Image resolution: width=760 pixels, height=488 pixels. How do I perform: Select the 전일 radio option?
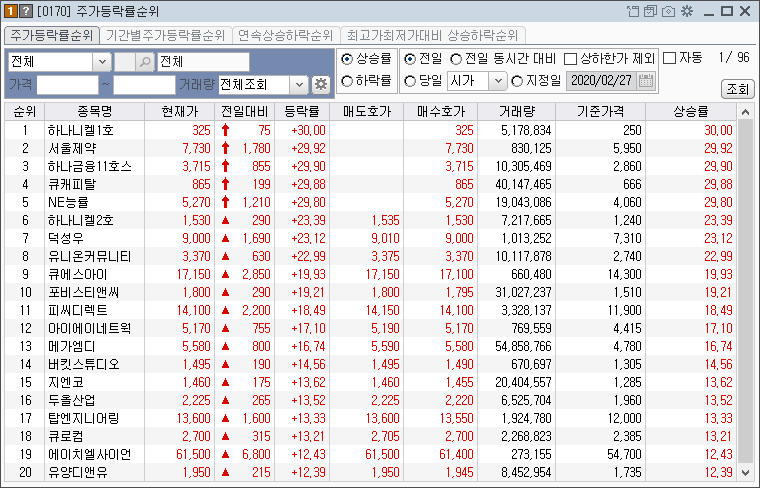(x=410, y=59)
